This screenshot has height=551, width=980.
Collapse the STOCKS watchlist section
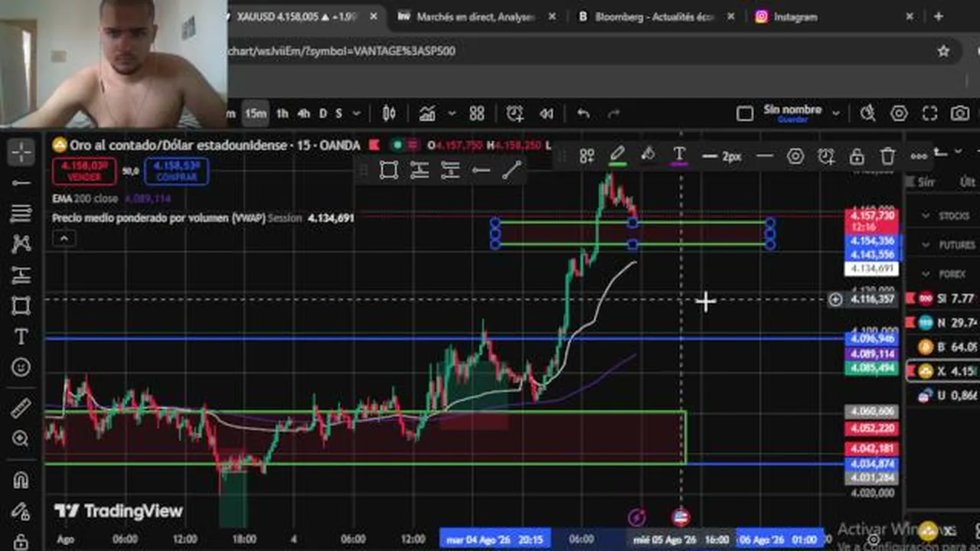tap(926, 216)
